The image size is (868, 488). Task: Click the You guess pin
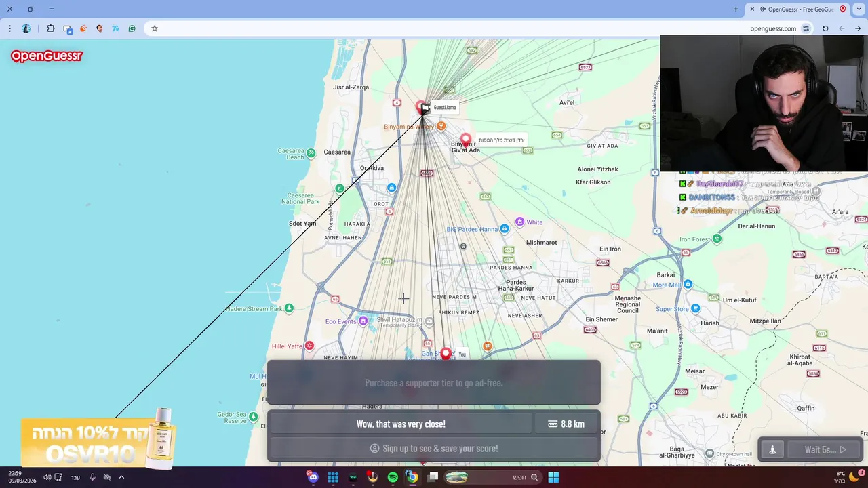(446, 353)
